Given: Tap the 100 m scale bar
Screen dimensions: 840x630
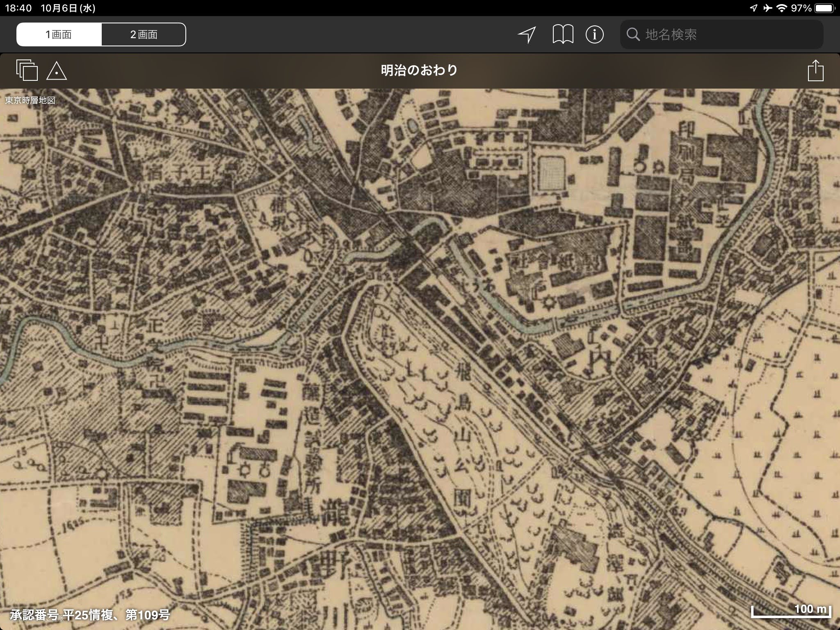Looking at the screenshot, I should (x=791, y=611).
